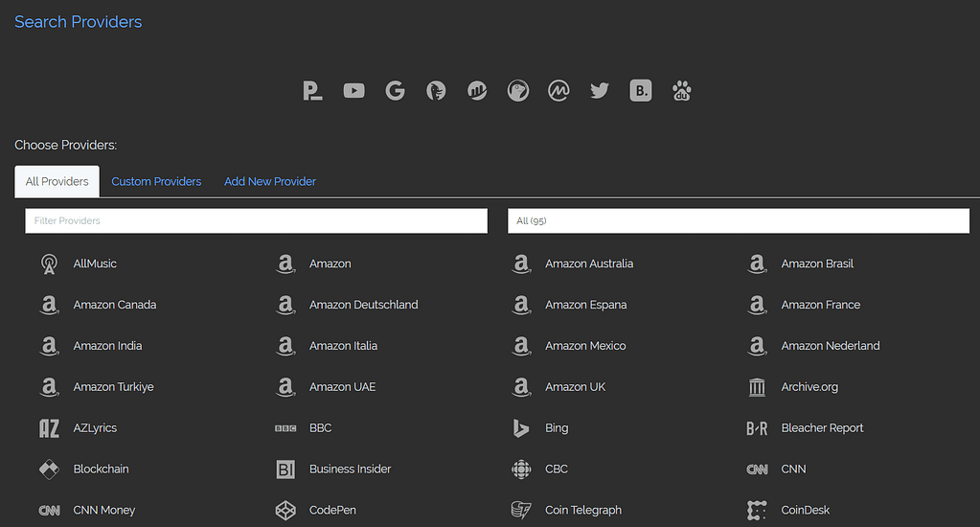Choose the Coin Telegraph provider name
Screen dimensions: 980x527
[x=583, y=510]
